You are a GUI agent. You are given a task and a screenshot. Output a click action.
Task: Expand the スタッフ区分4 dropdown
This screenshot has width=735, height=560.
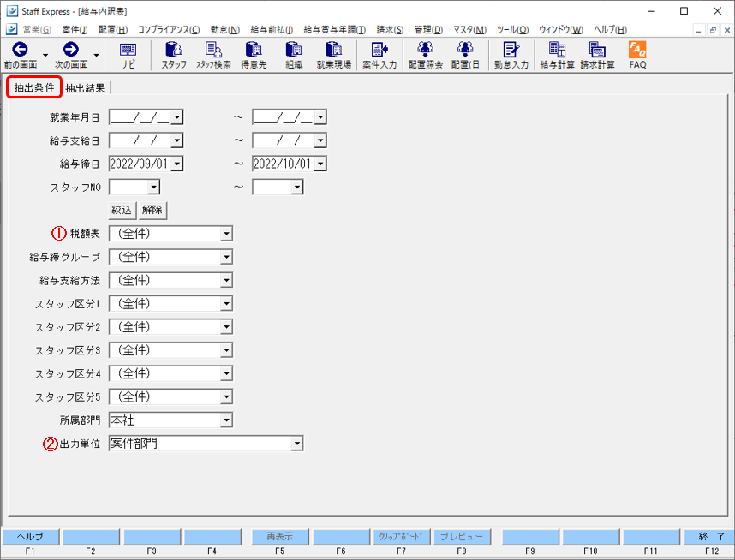[226, 373]
